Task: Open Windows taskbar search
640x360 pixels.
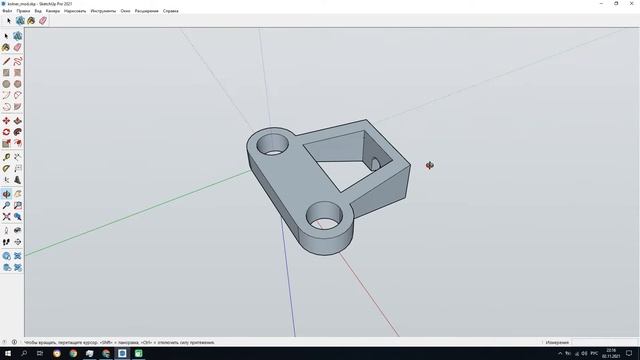Action: click(24, 353)
